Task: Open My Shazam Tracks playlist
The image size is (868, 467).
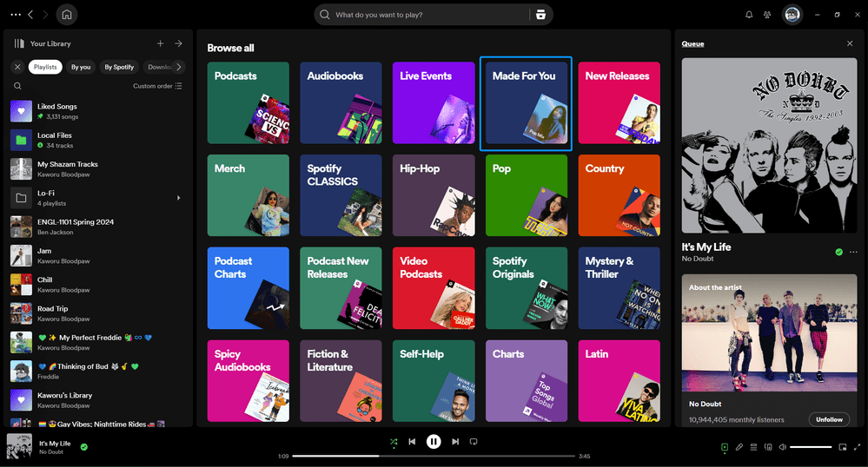Action: coord(98,168)
